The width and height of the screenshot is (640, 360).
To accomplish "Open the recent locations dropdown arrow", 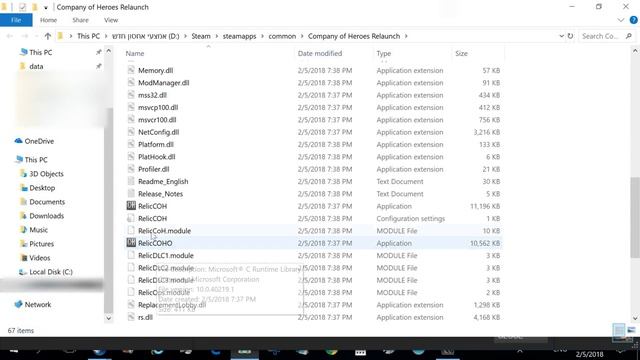I will tap(36, 36).
